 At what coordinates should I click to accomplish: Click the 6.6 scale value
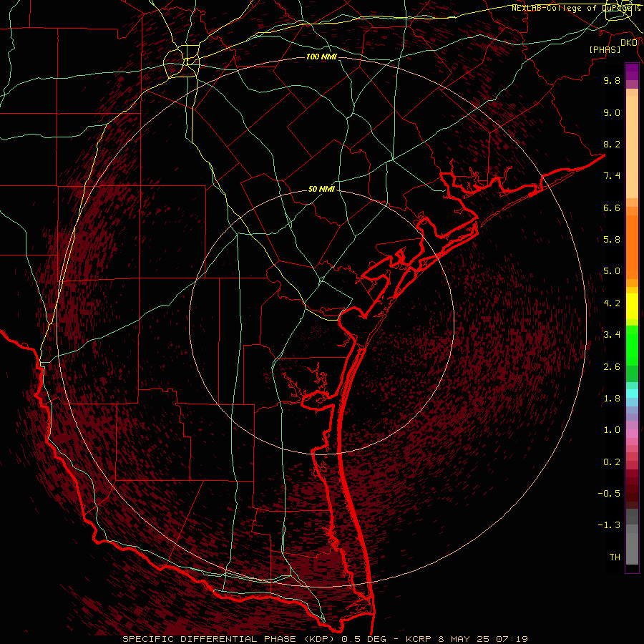tap(612, 208)
